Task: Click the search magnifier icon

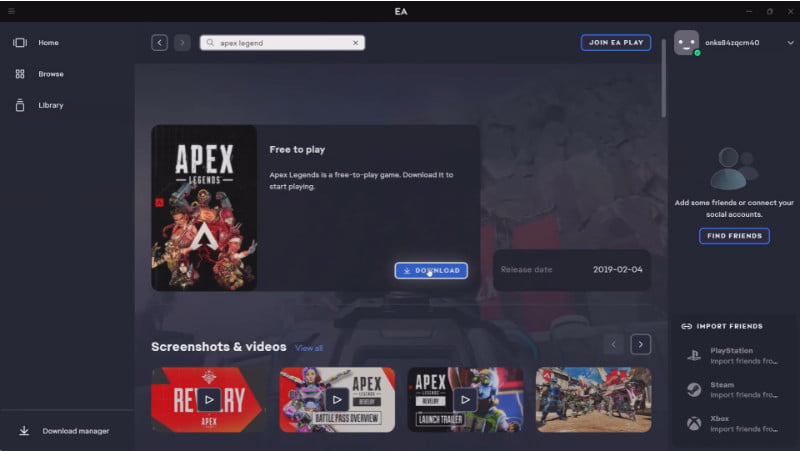Action: (210, 43)
